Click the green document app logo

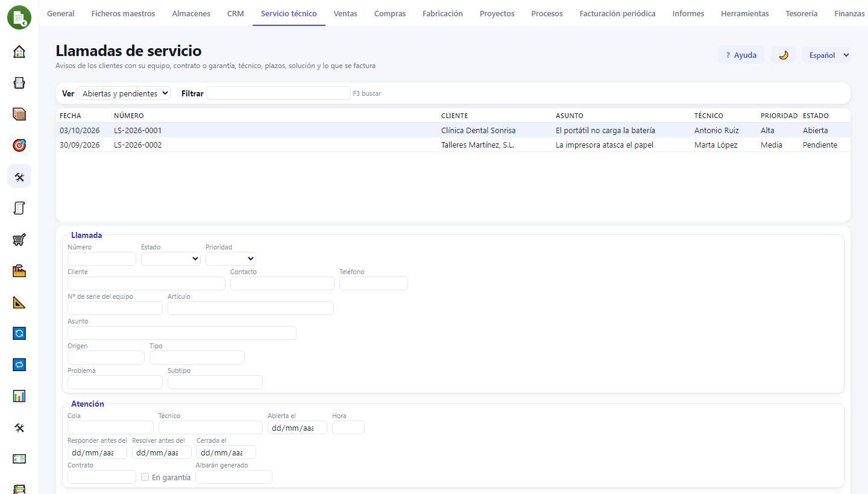point(19,17)
